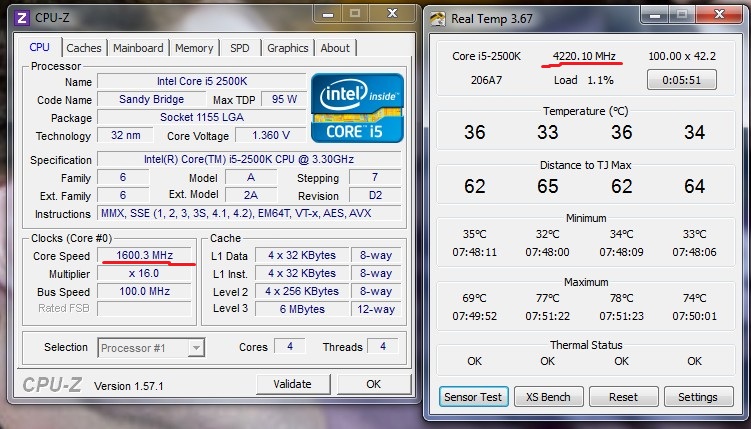
Task: Click OK button in CPU-Z
Action: [x=374, y=384]
